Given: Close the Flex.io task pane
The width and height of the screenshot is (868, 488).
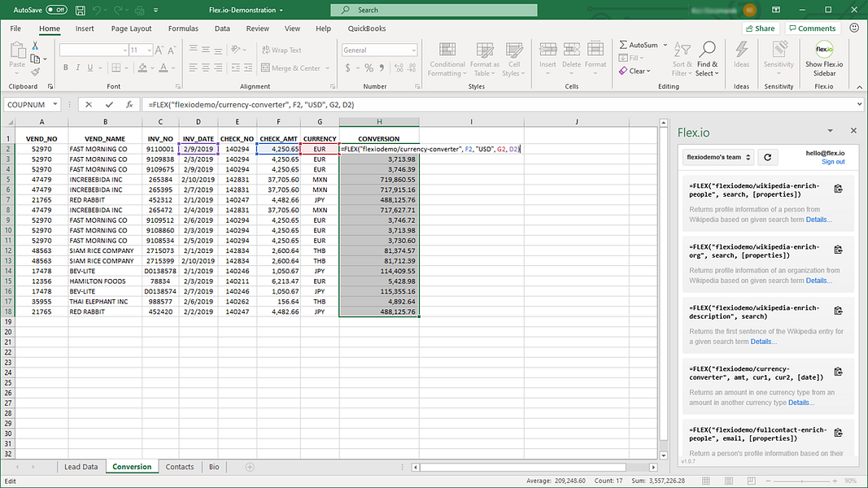Looking at the screenshot, I should click(853, 131).
